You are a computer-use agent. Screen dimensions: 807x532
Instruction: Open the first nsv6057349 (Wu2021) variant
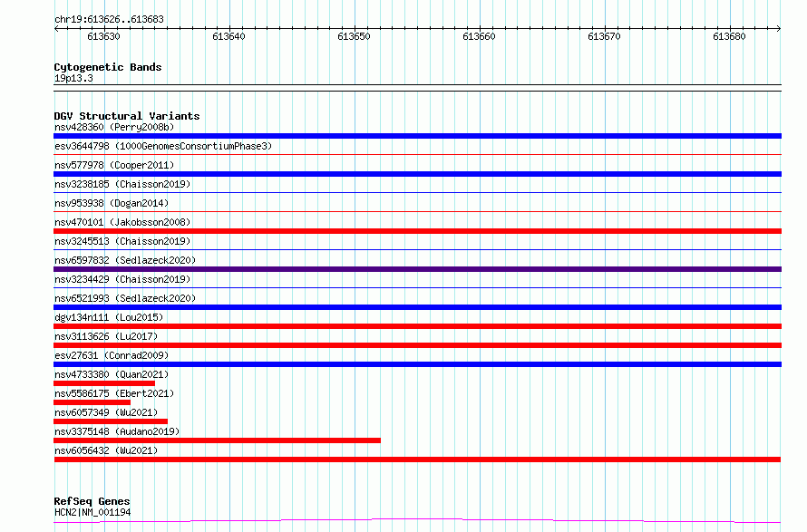106,412
